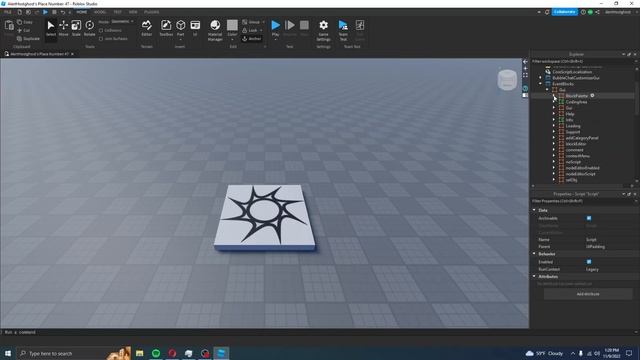Open the Toolbox

166,29
